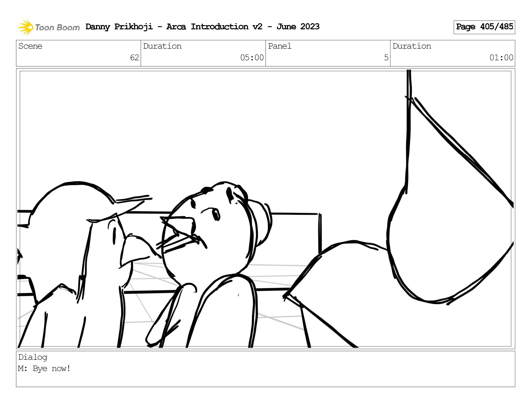The height and width of the screenshot is (411, 532).
Task: Select the scene number '62'
Action: point(134,58)
